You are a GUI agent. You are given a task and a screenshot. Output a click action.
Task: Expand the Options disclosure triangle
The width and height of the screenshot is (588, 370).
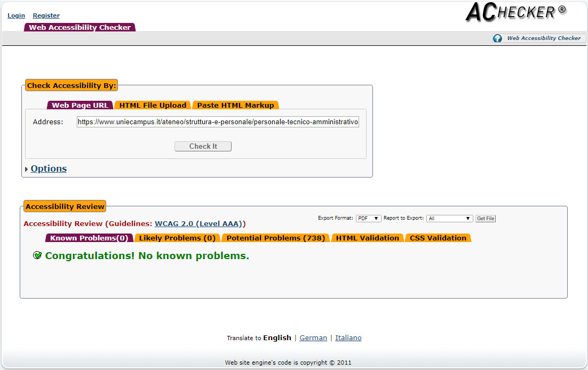tap(26, 169)
